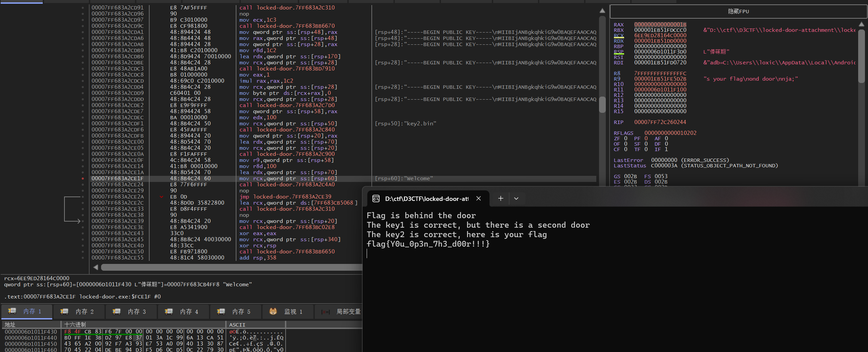Click the .text:00007FF683A2CE1F locked-door.exe info line
The image size is (868, 352).
coord(82,296)
